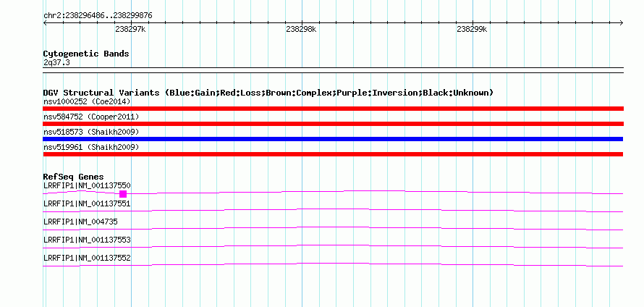
Task: Click the nsv519961 (Shaikh2009) label
Action: click(x=91, y=147)
